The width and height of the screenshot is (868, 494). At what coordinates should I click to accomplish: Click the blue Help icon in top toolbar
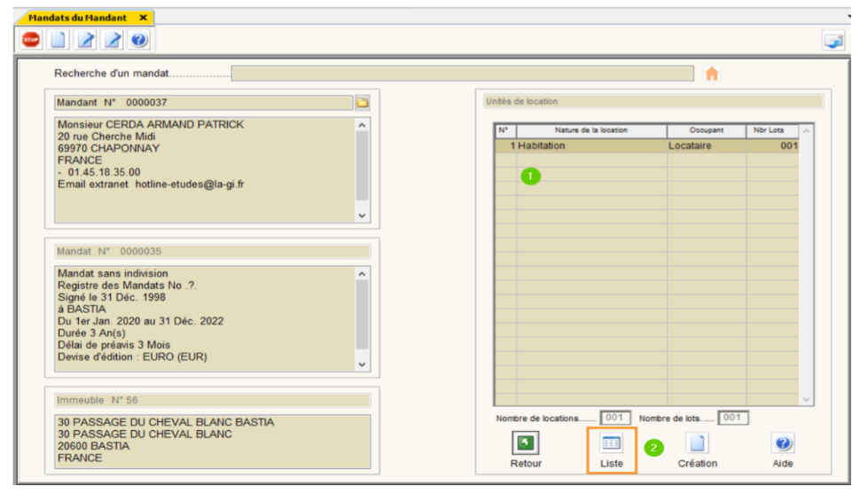click(x=139, y=40)
